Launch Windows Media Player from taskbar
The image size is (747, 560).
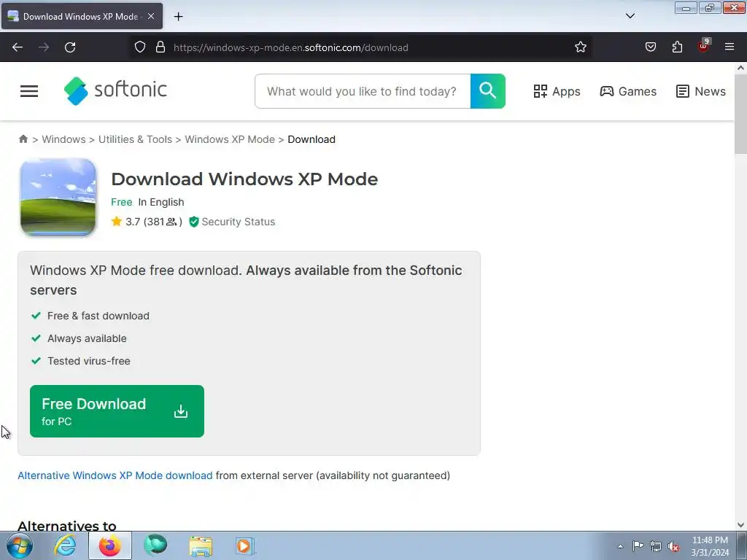click(x=245, y=546)
